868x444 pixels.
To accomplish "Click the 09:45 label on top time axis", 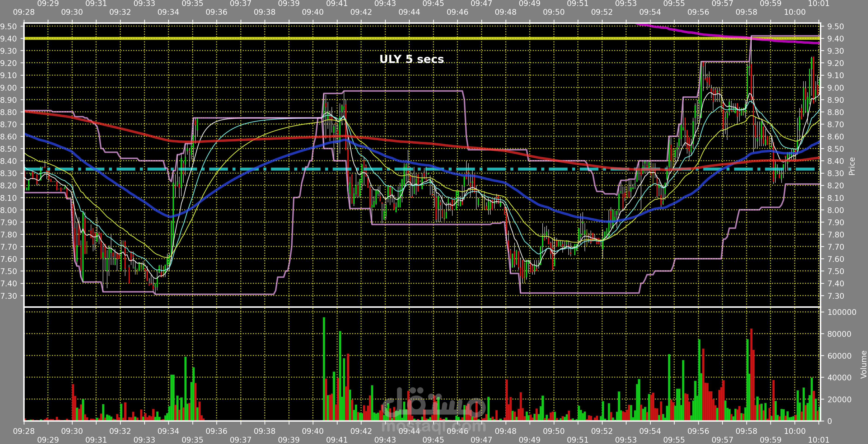I will coord(433,4).
